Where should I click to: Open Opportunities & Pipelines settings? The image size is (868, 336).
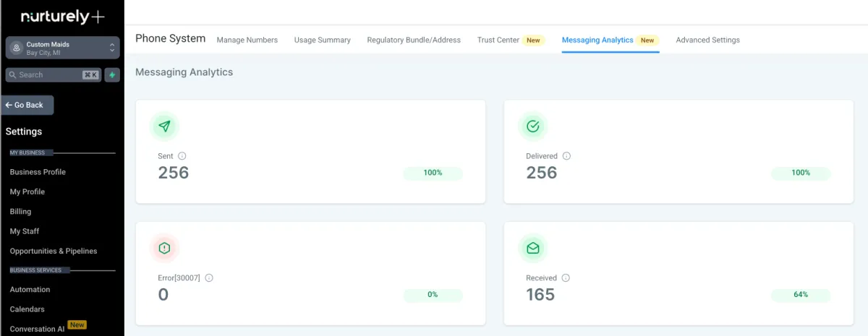pyautogui.click(x=54, y=251)
